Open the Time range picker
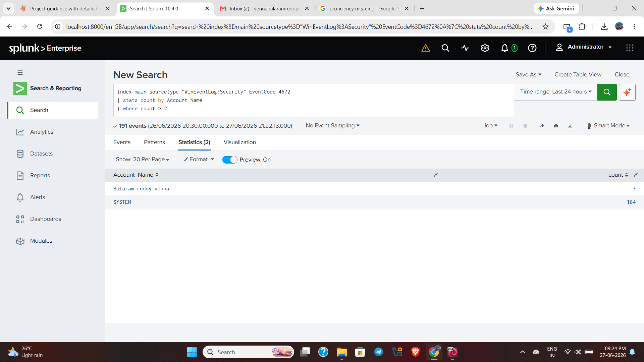This screenshot has height=362, width=644. 556,92
